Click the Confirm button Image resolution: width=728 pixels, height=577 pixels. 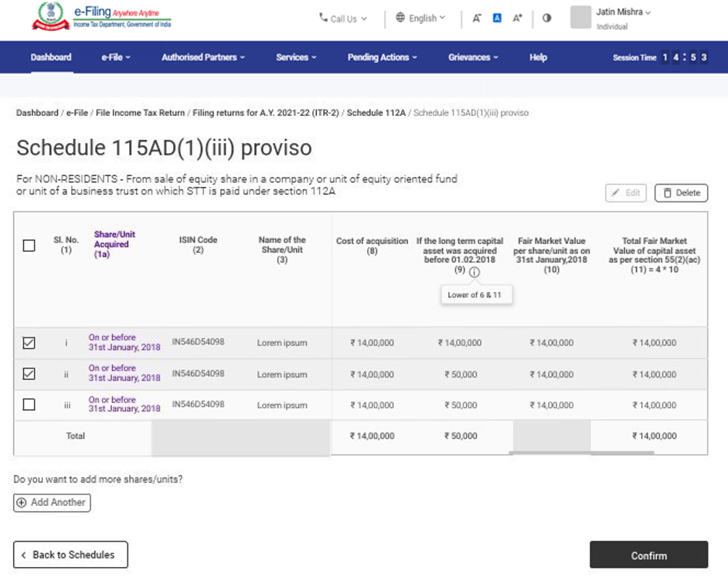(648, 555)
